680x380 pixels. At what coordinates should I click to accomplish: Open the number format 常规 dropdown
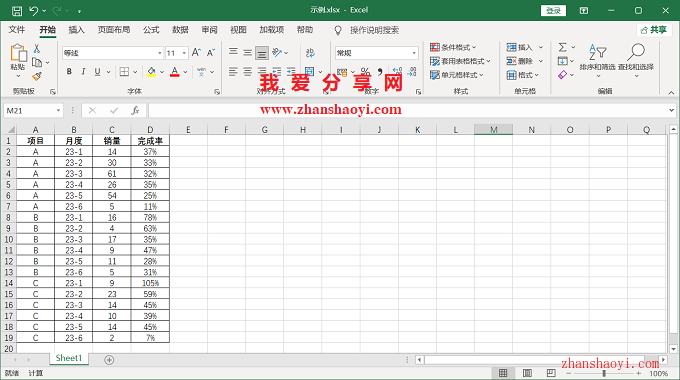click(x=414, y=53)
